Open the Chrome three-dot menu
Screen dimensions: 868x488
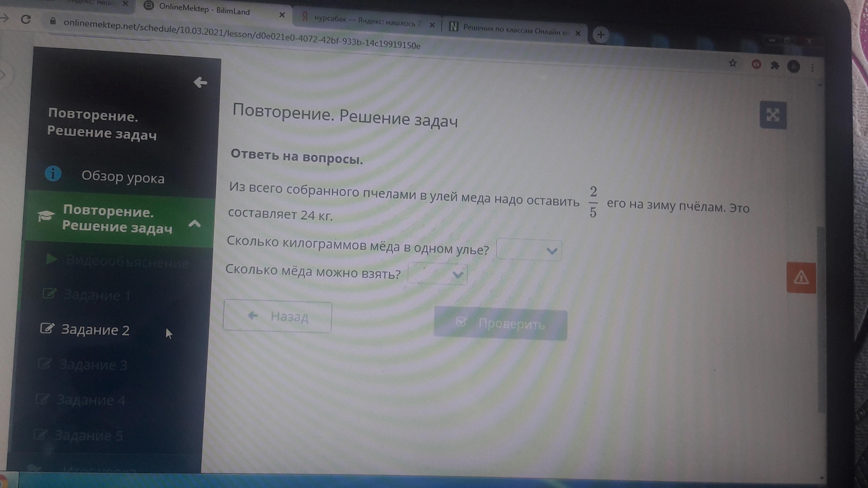pyautogui.click(x=812, y=68)
